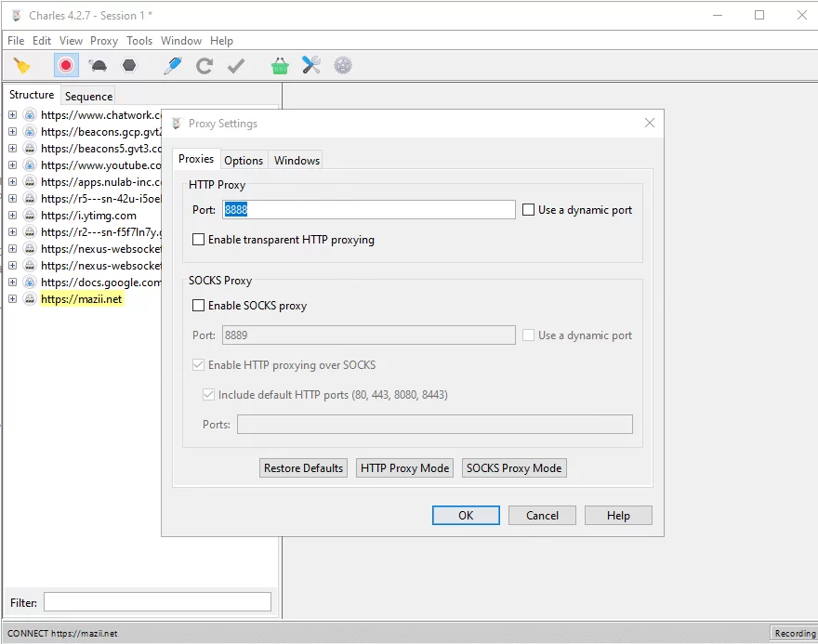The width and height of the screenshot is (818, 644).
Task: Open Tools with the green basket icon
Action: 279,65
